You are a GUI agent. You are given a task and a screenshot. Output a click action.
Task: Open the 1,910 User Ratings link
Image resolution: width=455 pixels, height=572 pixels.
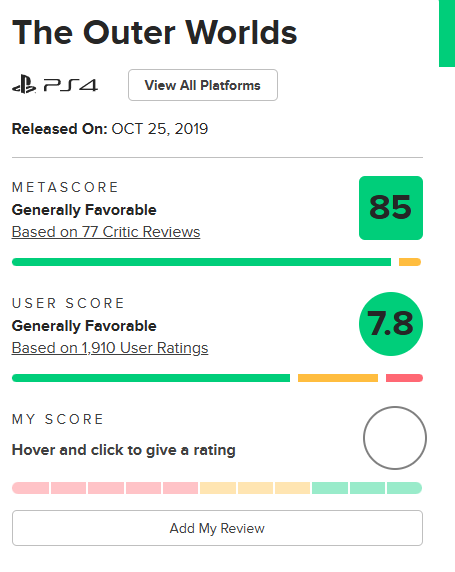(x=110, y=348)
